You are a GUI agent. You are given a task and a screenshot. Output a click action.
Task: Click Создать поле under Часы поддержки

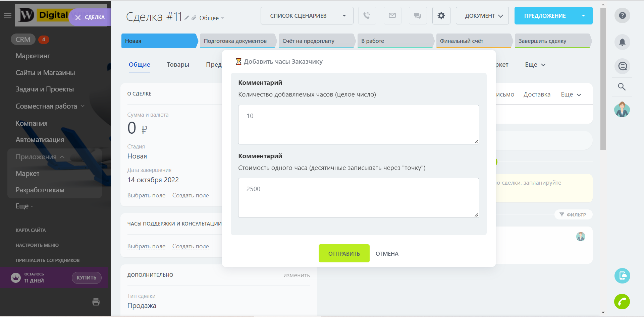(x=191, y=246)
